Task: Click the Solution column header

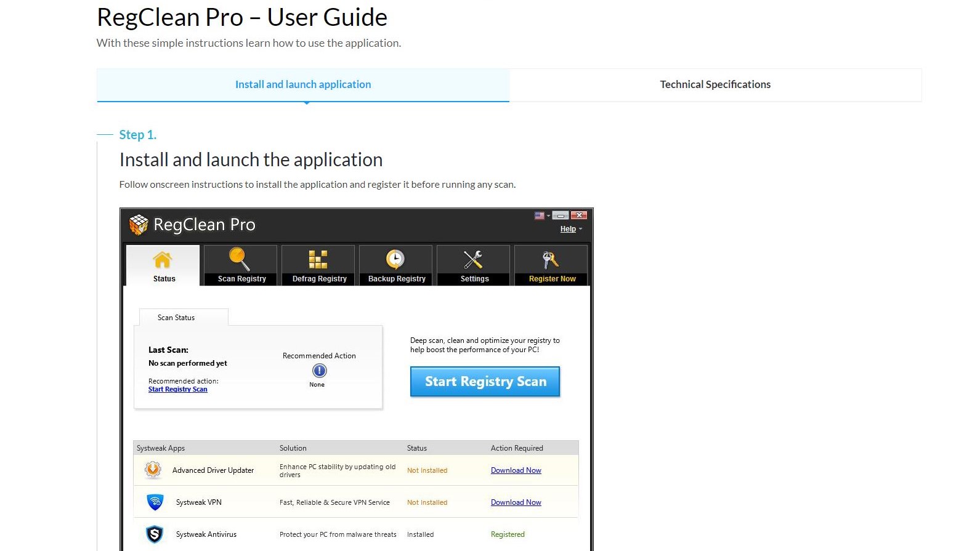Action: coord(293,448)
